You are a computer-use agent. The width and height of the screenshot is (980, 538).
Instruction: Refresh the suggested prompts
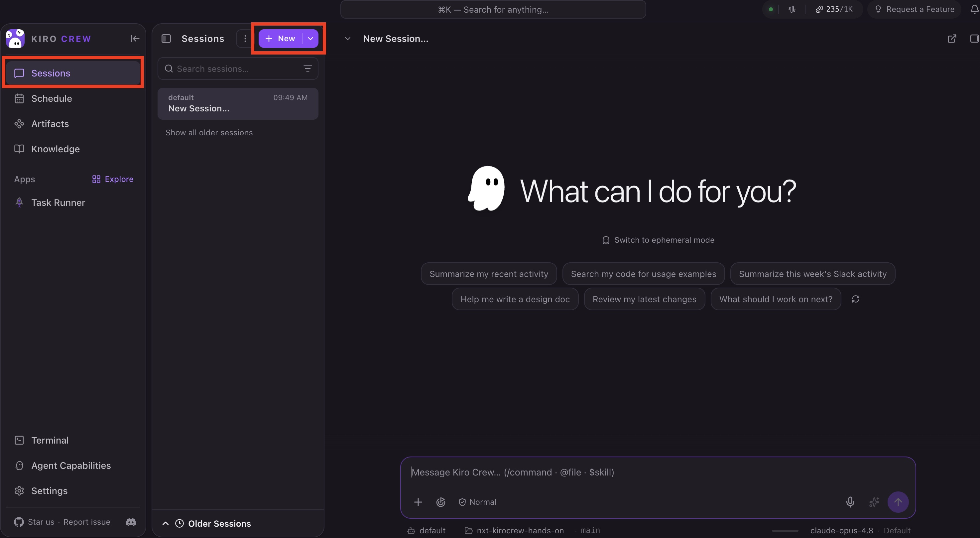(856, 299)
